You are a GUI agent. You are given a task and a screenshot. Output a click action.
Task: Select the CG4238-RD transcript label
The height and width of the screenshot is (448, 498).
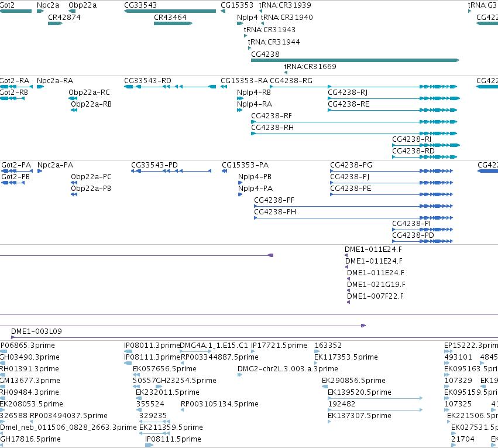[414, 151]
